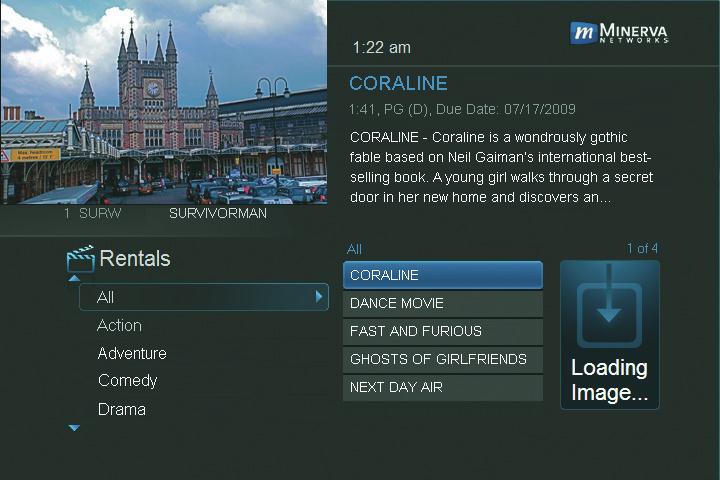Choose FAST AND FURIOUS in the list
Image resolution: width=720 pixels, height=480 pixels.
442,331
